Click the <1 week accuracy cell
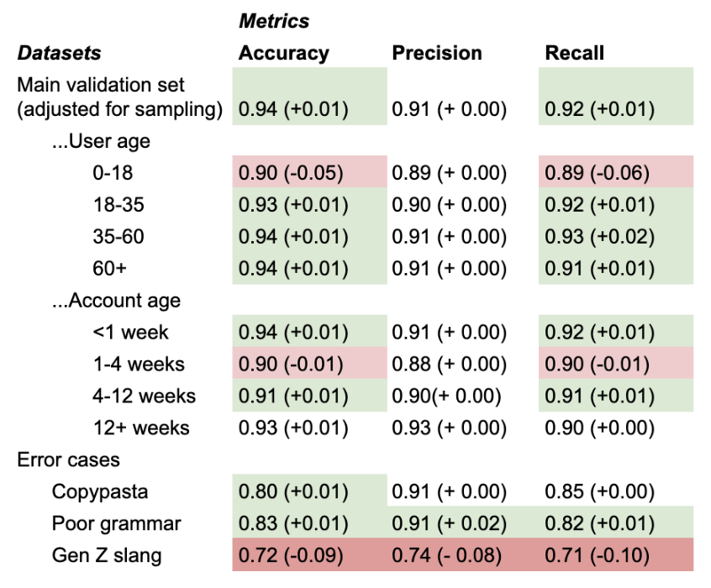 pos(292,332)
